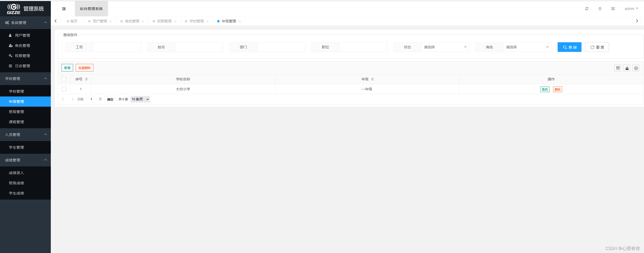644x253 pixels.
Task: Select 班级管理 in the sidebar menu
Action: coord(16,111)
